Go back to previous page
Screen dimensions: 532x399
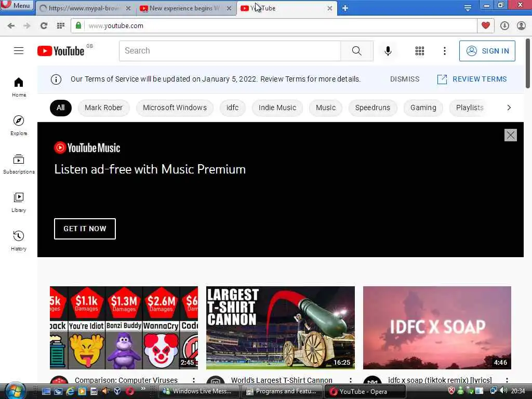(11, 26)
